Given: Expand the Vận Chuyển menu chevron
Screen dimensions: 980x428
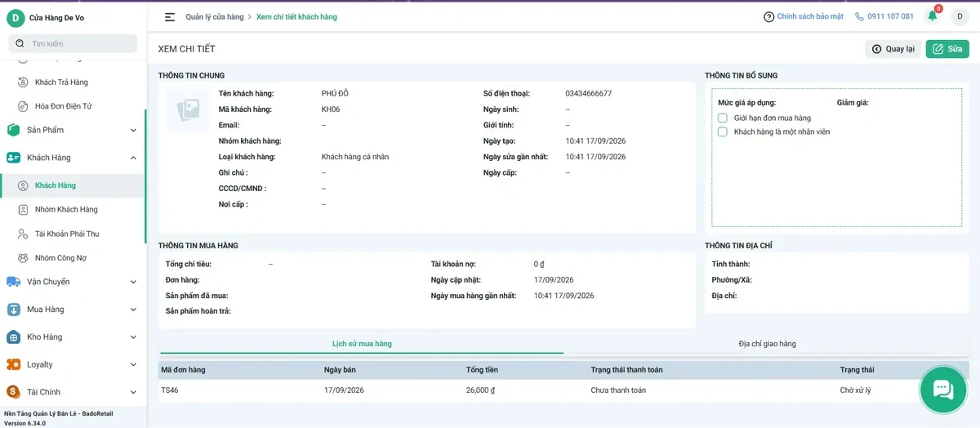Looking at the screenshot, I should pyautogui.click(x=133, y=282).
